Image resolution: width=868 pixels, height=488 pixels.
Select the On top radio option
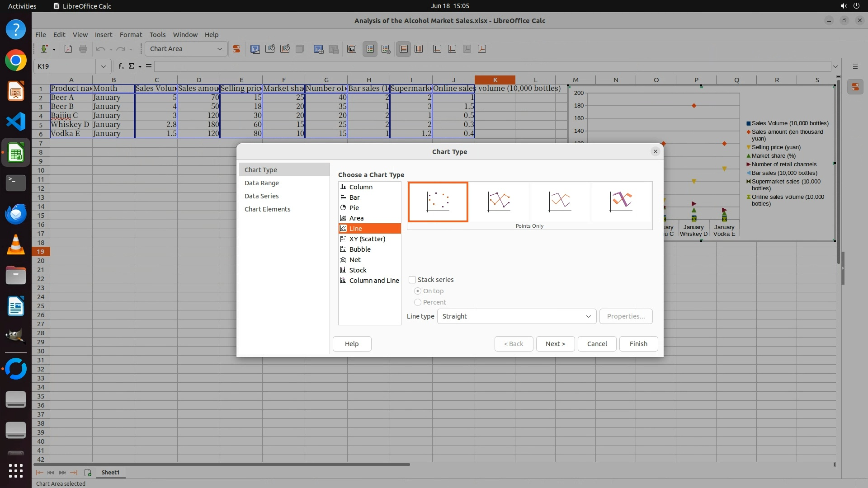pos(418,291)
